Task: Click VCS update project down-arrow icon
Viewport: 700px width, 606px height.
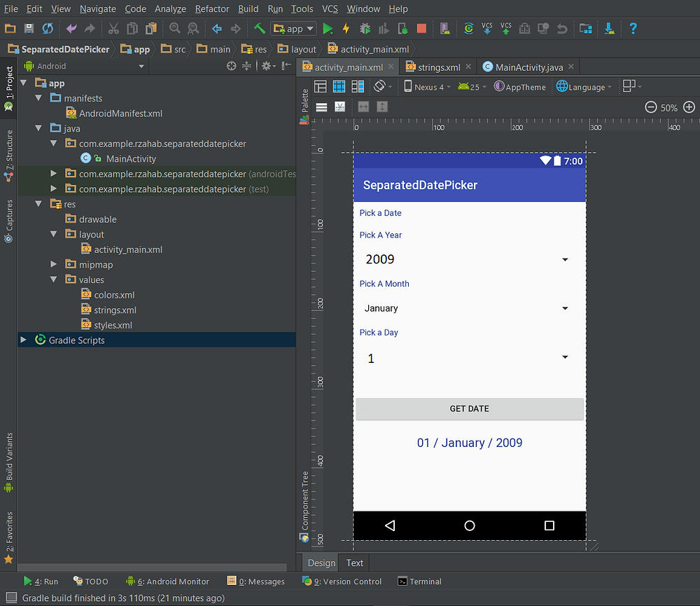Action: [x=487, y=29]
